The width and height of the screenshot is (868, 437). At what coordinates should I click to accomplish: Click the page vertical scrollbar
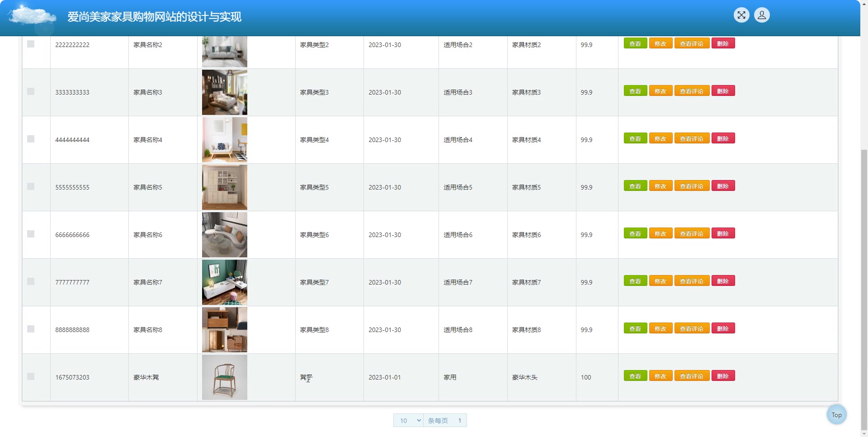864,290
